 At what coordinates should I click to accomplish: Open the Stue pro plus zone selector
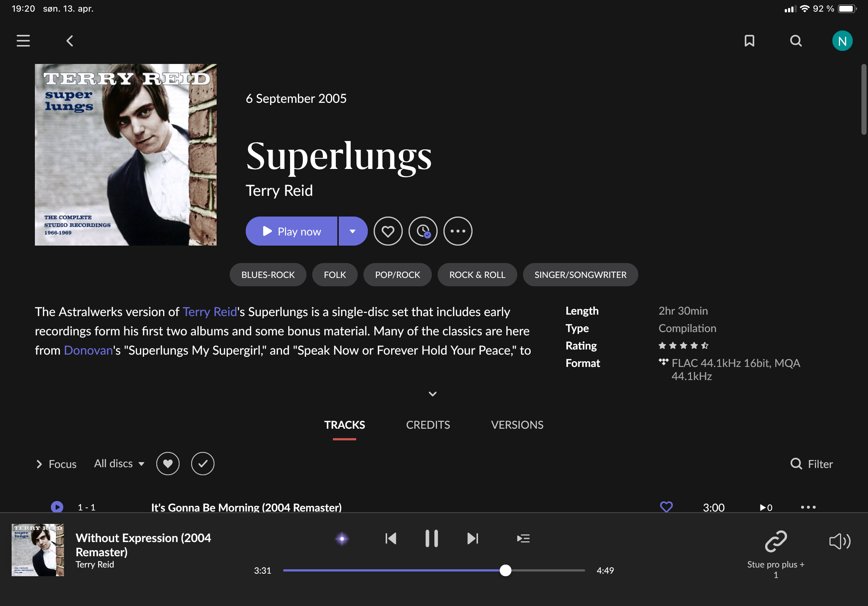(776, 555)
